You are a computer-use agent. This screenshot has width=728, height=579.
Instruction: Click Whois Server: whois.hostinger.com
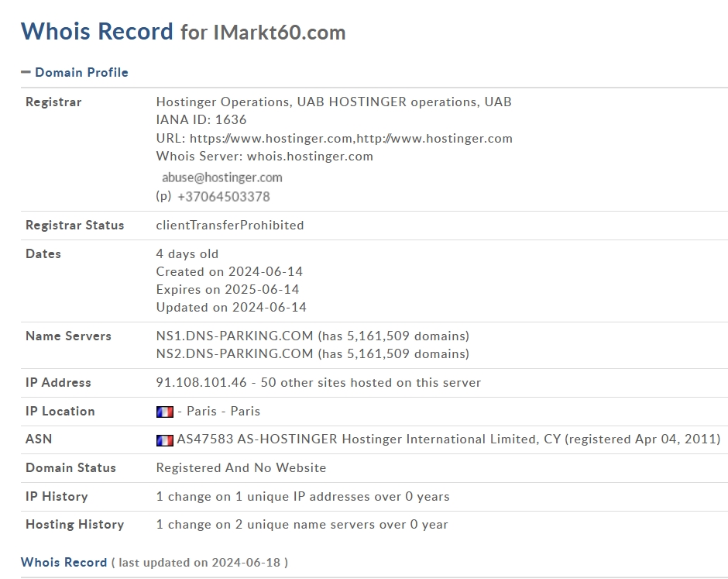[x=265, y=156]
